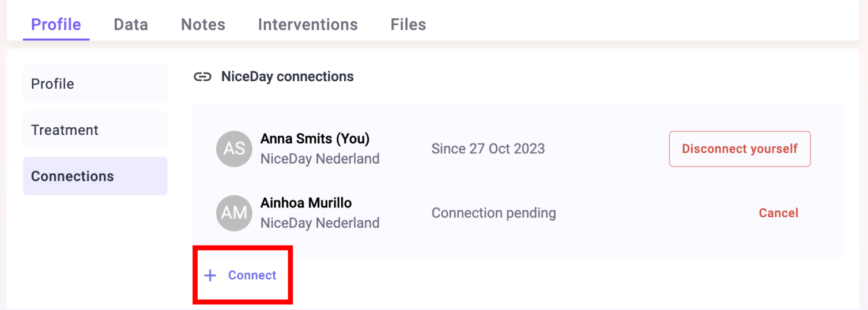This screenshot has height=310, width=868.
Task: Open the Treatment section in the sidebar
Action: [95, 130]
